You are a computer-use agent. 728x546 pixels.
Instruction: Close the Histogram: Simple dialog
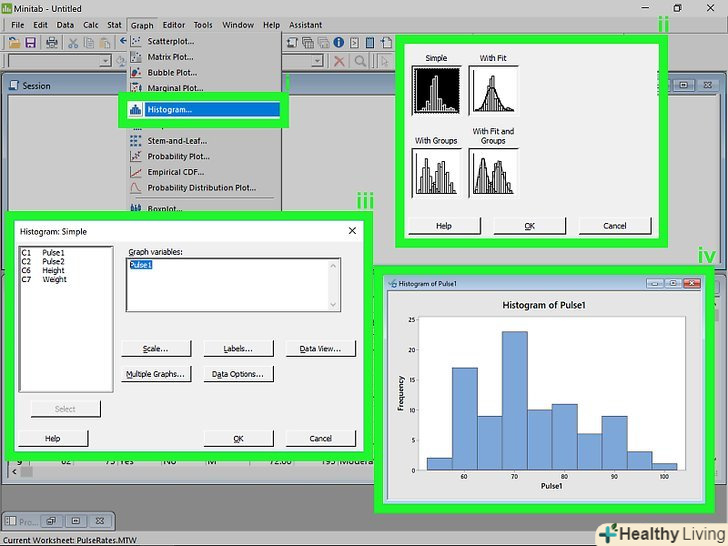(352, 231)
